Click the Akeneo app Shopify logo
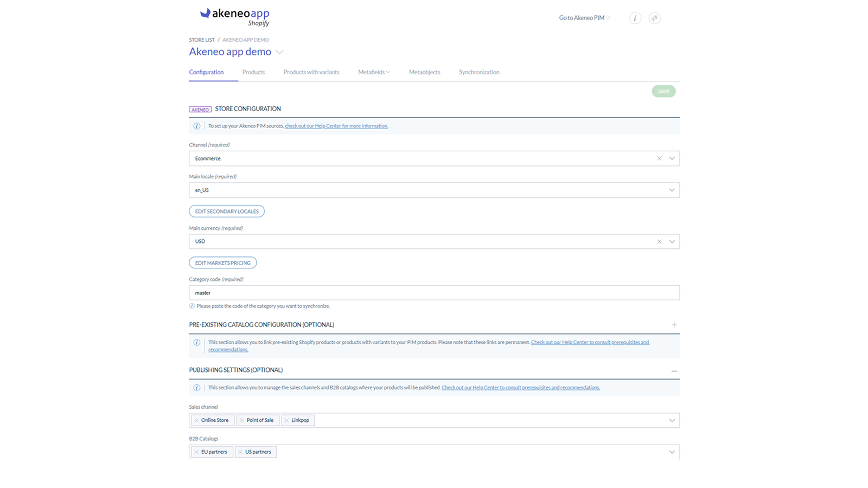 pyautogui.click(x=235, y=17)
